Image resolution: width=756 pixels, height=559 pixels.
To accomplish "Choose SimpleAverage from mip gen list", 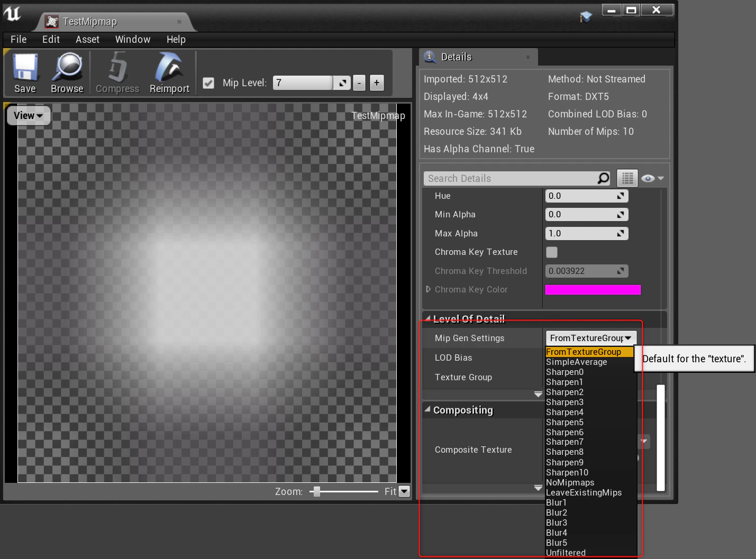I will pos(589,362).
